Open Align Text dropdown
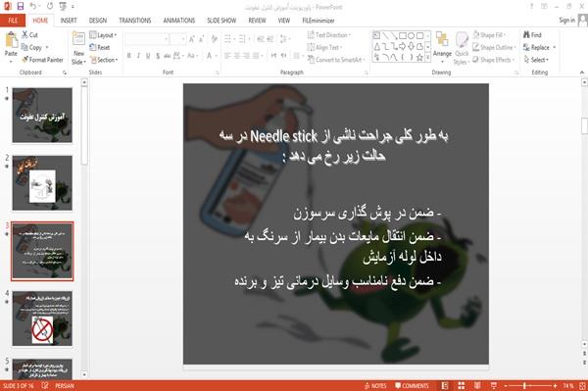The height and width of the screenshot is (391, 588). (324, 47)
